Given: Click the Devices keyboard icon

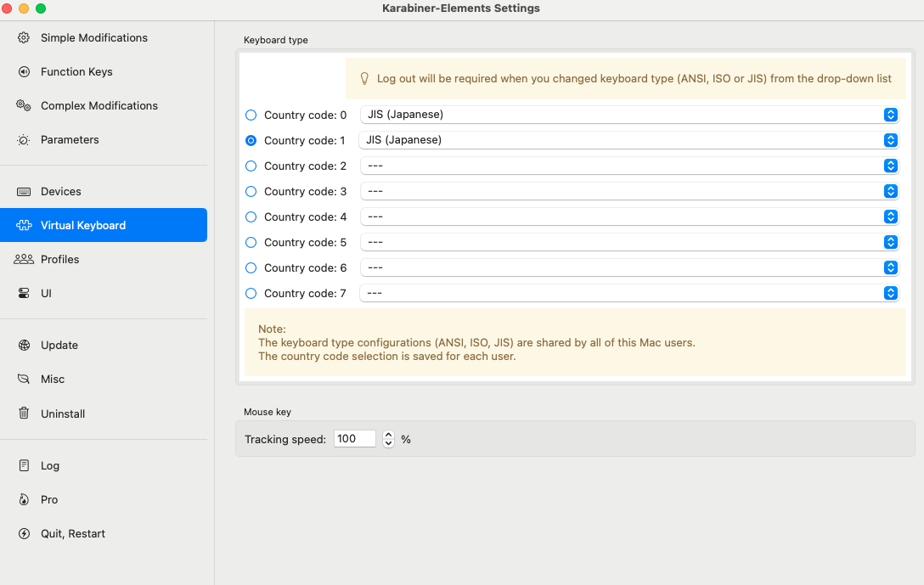Looking at the screenshot, I should pyautogui.click(x=24, y=192).
